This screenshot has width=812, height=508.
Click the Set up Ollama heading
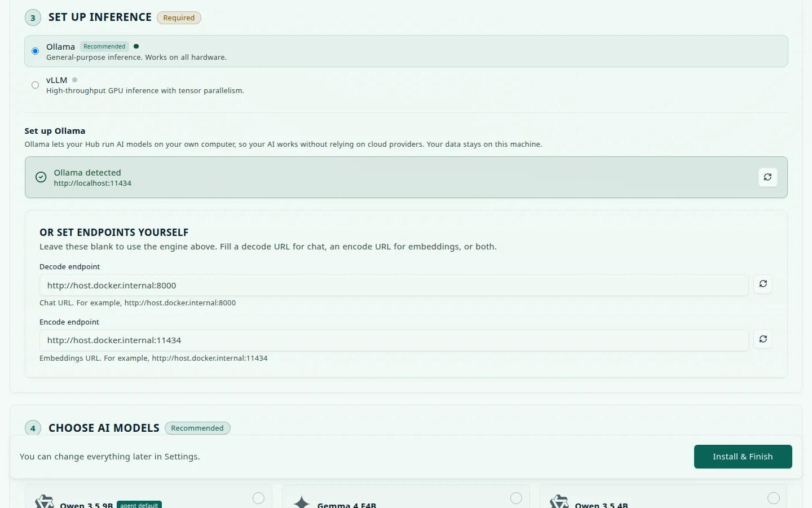coord(55,131)
